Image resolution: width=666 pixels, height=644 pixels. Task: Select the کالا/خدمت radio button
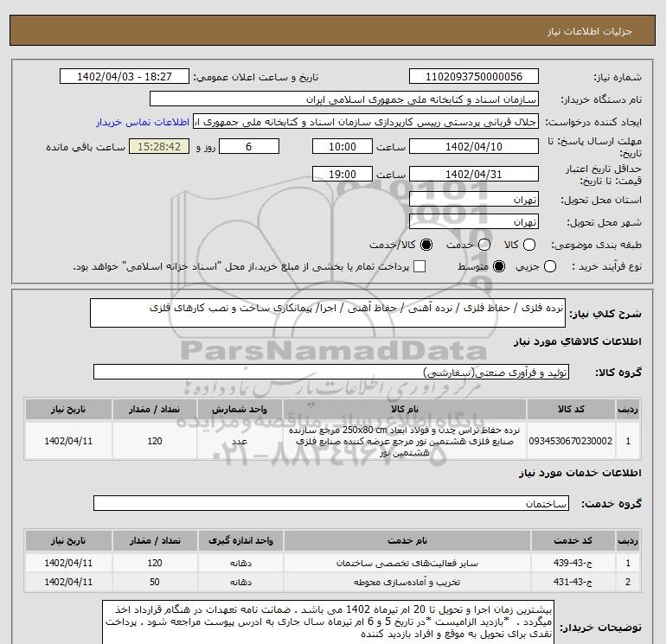[426, 245]
